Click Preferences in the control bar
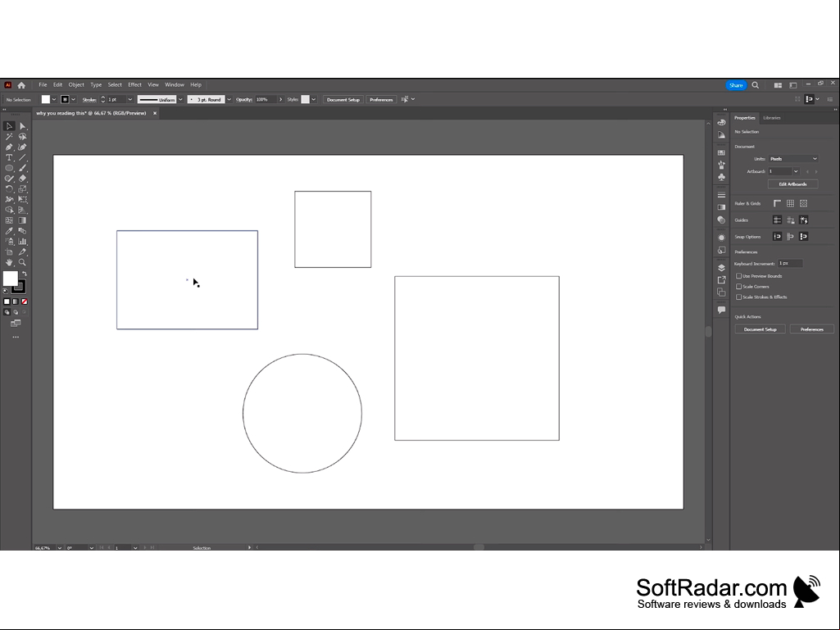The image size is (840, 630). point(381,100)
